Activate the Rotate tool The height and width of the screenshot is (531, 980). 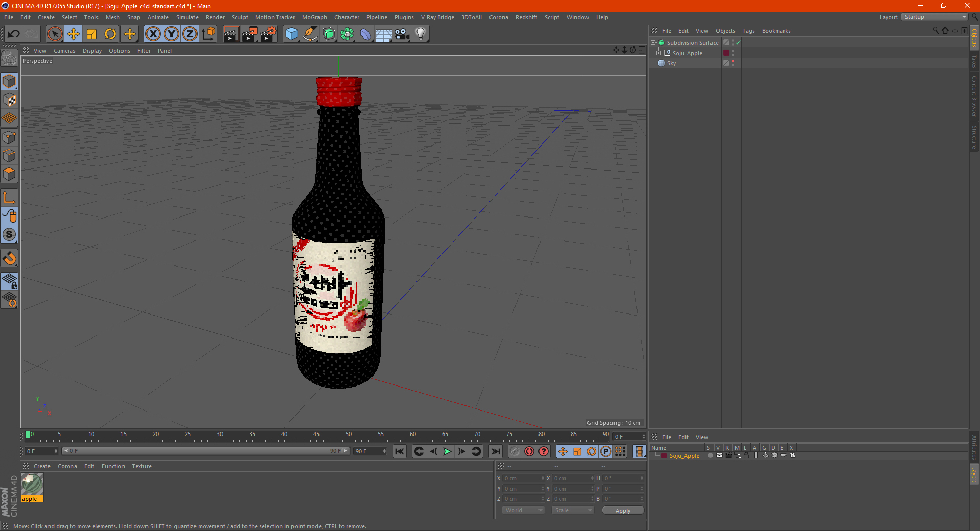pos(110,34)
